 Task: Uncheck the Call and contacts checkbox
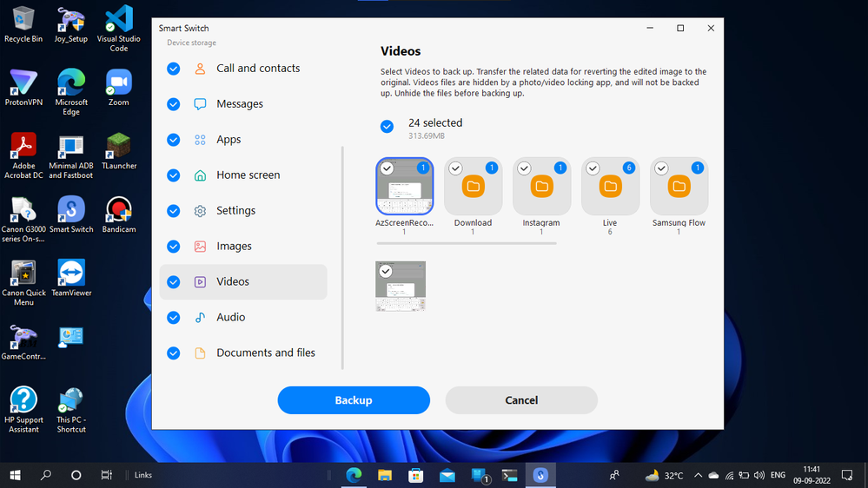[x=173, y=69]
